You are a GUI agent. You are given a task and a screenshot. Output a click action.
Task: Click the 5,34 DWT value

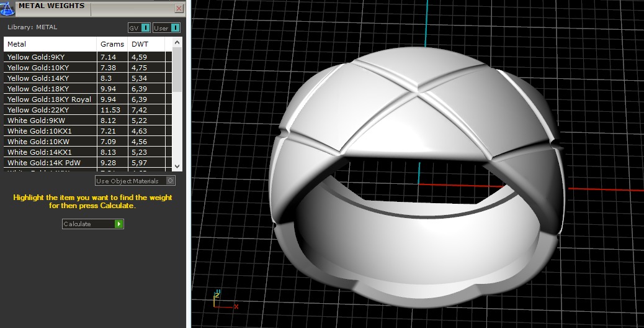point(139,78)
